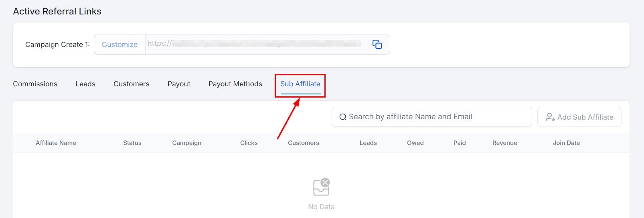Focus the affiliate Name and Email search field
Image resolution: width=644 pixels, height=218 pixels.
point(433,117)
